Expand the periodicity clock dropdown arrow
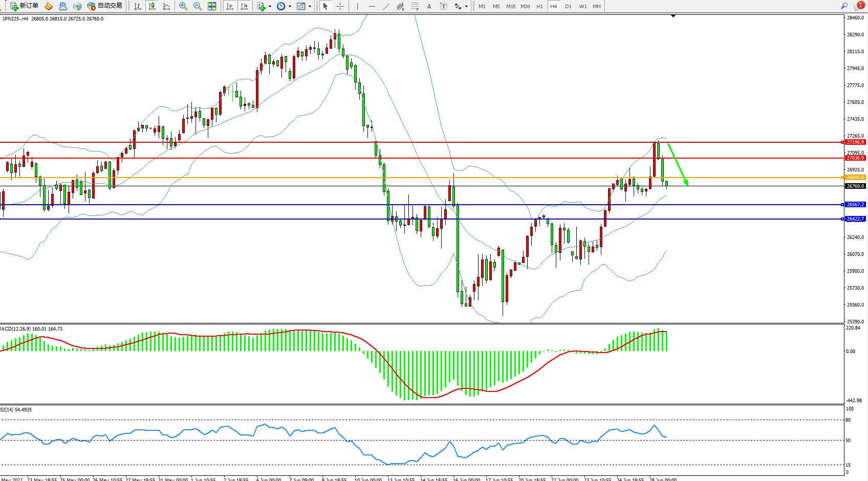The image size is (868, 481). 290,7
